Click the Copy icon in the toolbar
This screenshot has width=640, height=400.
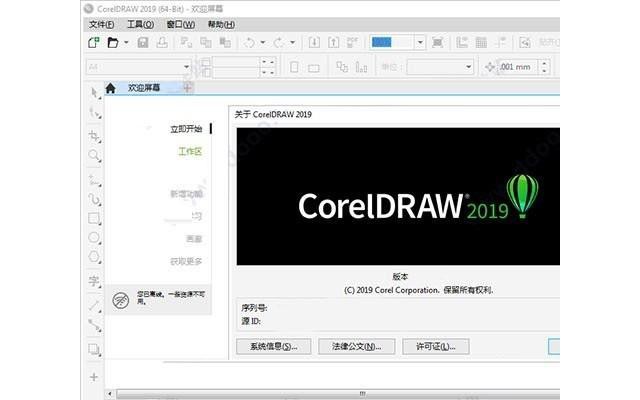[206, 42]
